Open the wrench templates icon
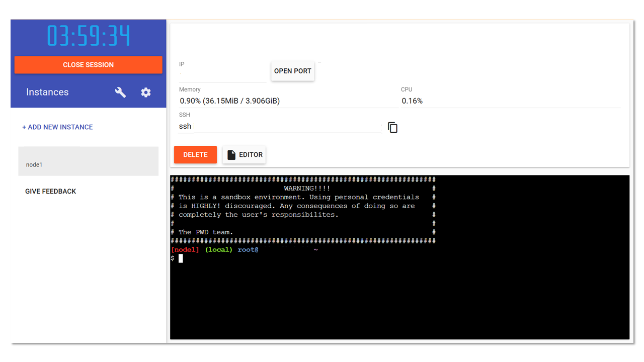The width and height of the screenshot is (644, 362). click(120, 93)
